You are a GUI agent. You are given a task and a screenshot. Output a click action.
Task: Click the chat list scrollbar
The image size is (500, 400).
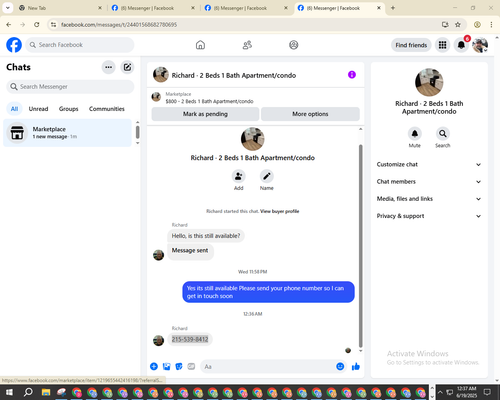[x=137, y=132]
